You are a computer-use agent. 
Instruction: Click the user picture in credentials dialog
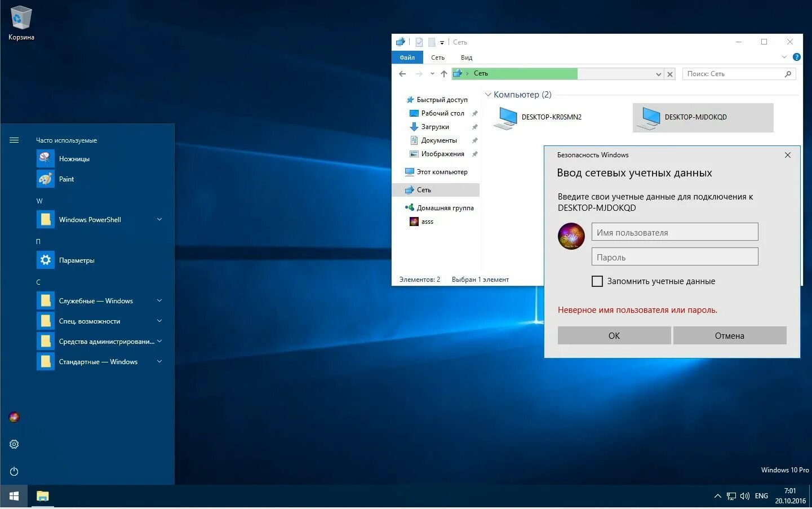pyautogui.click(x=571, y=236)
